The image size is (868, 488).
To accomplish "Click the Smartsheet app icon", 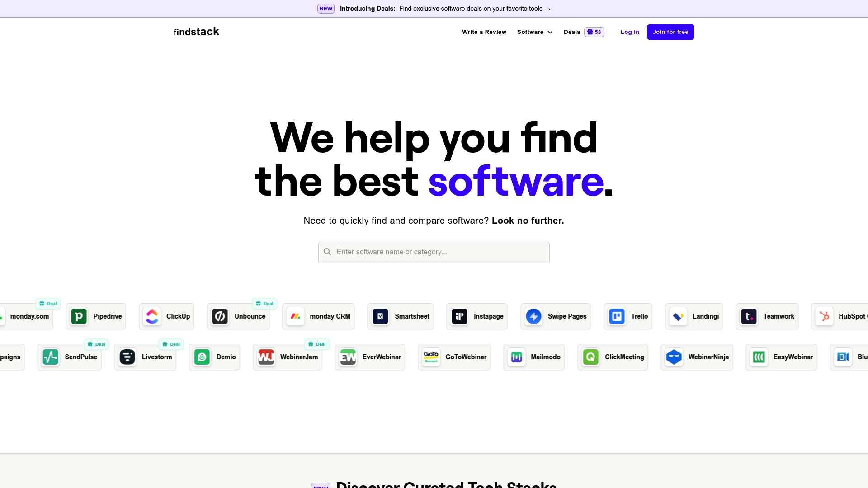I will [380, 316].
